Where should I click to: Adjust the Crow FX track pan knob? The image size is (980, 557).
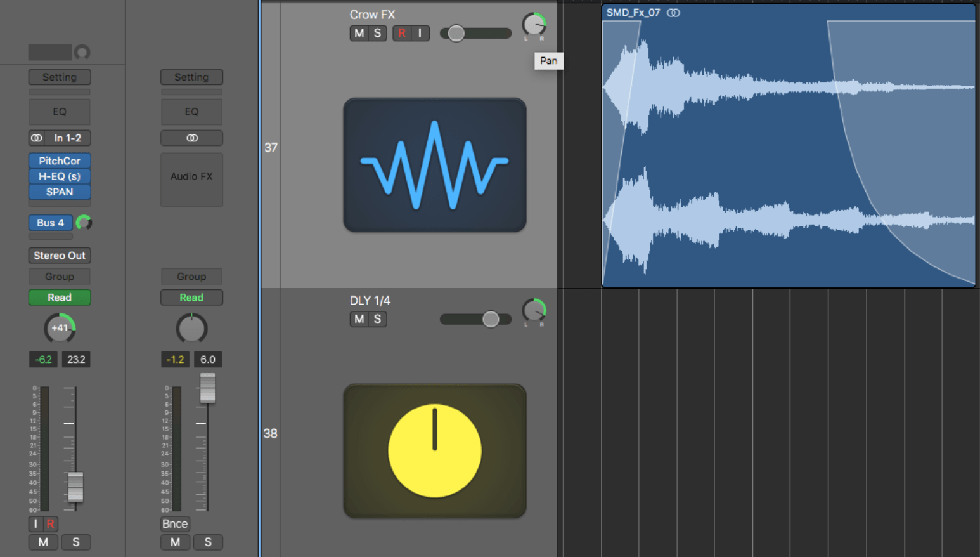click(534, 25)
